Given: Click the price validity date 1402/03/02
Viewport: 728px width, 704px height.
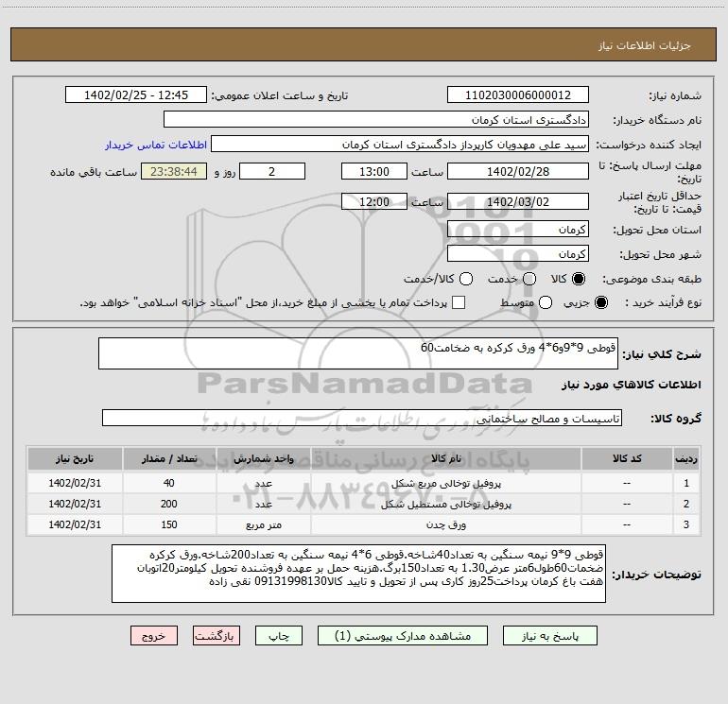Looking at the screenshot, I should point(518,201).
